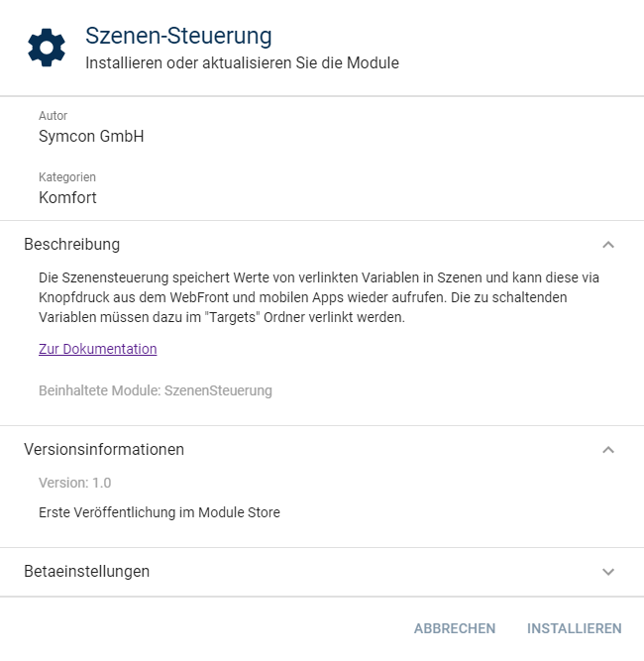The image size is (644, 661).
Task: Click the subtitle Installieren oder aktualisieren
Action: (242, 63)
